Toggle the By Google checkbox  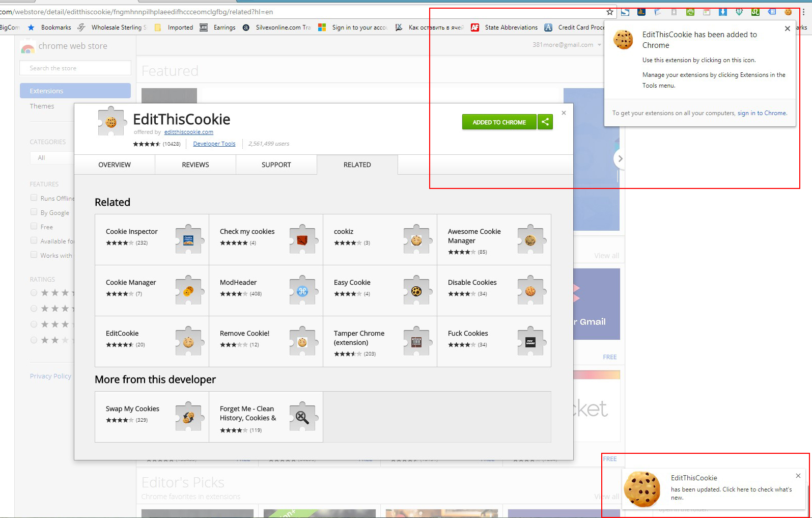34,212
